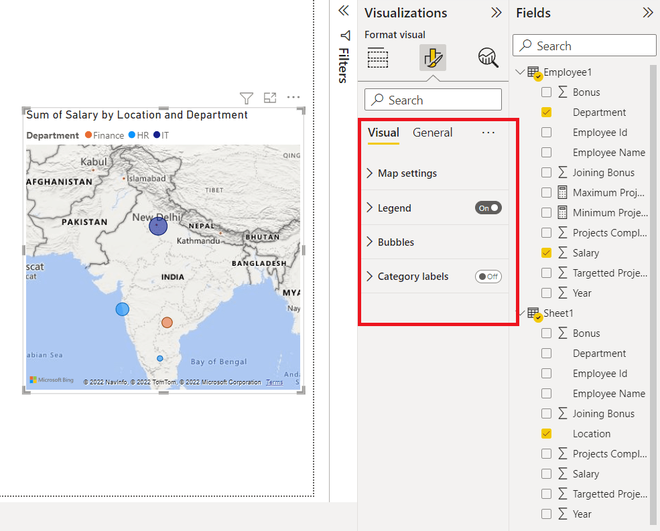Click the sigma icon next to Employee1 Salary
660x531 pixels.
tap(562, 253)
